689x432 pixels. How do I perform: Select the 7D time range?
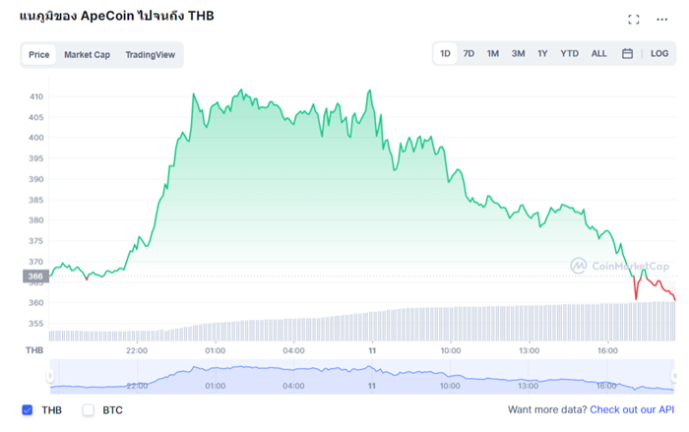pos(468,54)
